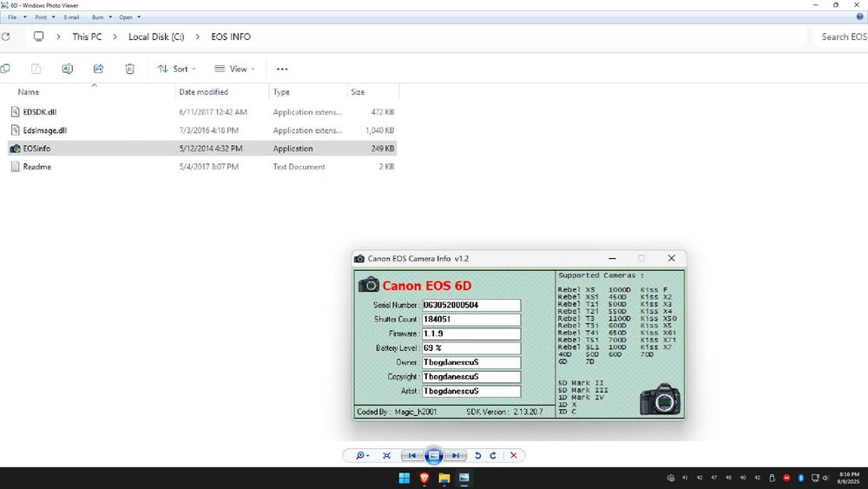Image resolution: width=868 pixels, height=489 pixels.
Task: Open the Open menu in Photo Viewer
Action: [x=126, y=17]
